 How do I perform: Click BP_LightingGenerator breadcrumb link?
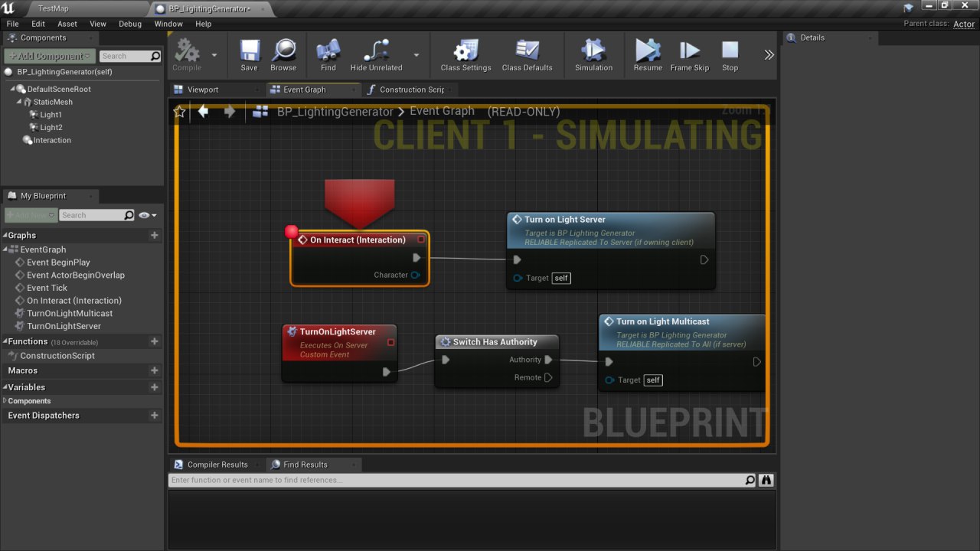[x=335, y=112]
